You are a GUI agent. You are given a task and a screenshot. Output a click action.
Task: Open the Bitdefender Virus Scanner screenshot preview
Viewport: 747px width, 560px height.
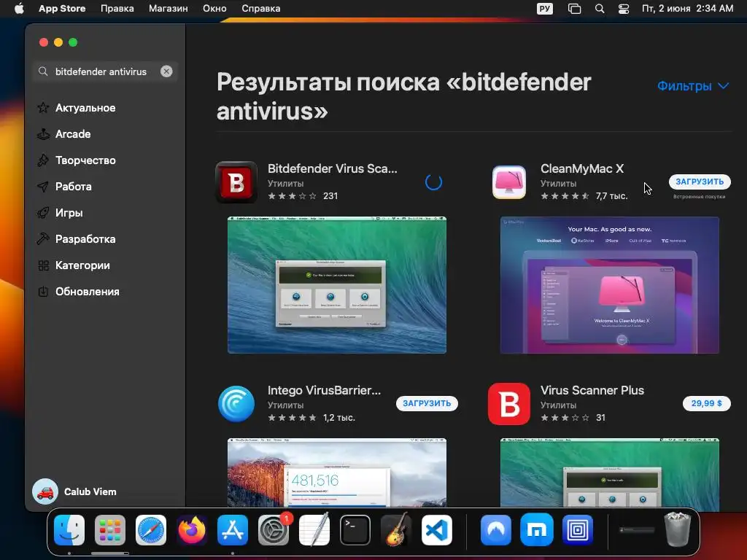[337, 285]
